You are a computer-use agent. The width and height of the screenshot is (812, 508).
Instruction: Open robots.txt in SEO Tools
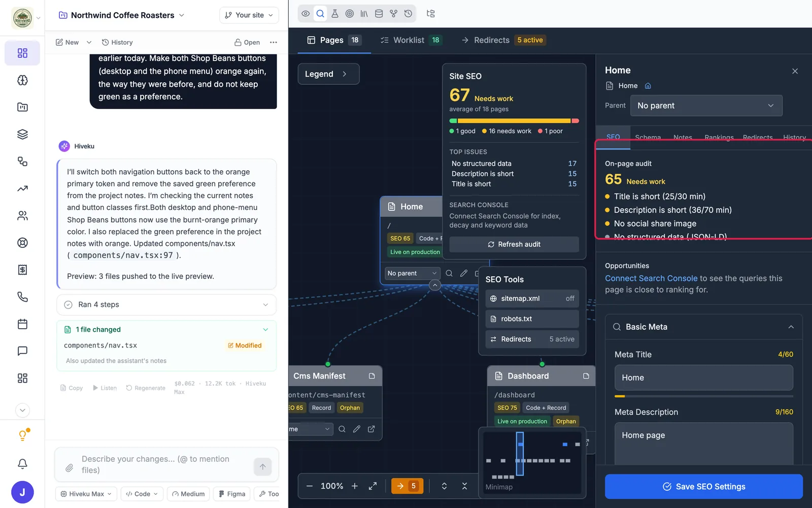[532, 319]
